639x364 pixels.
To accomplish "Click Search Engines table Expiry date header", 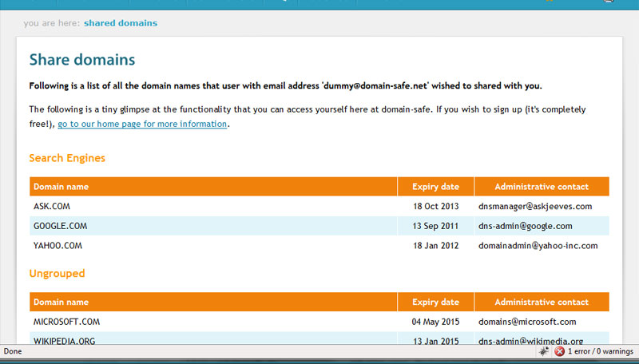I will coord(435,187).
